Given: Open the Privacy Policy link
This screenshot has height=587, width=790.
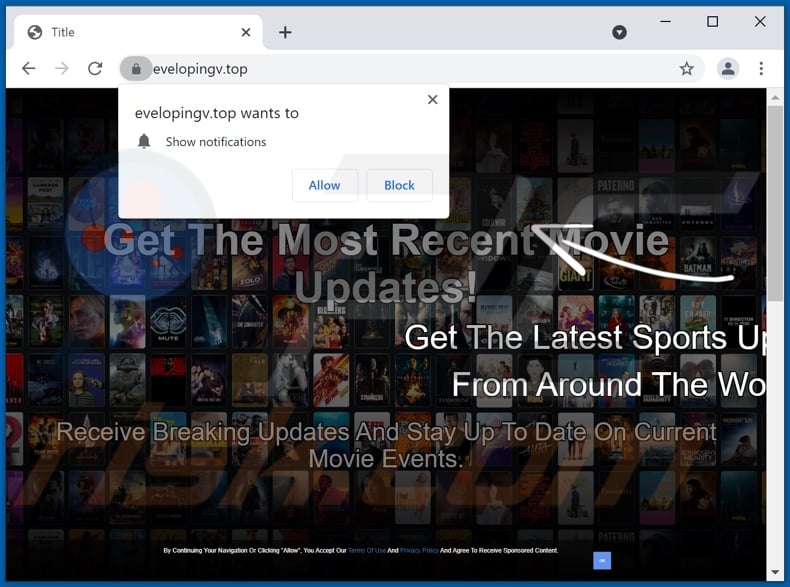Looking at the screenshot, I should 419,551.
